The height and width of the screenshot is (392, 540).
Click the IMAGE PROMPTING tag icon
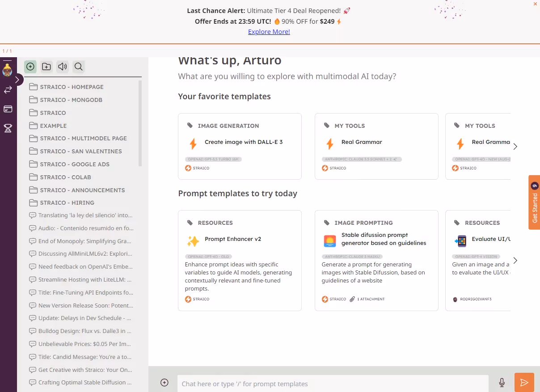[x=327, y=223]
